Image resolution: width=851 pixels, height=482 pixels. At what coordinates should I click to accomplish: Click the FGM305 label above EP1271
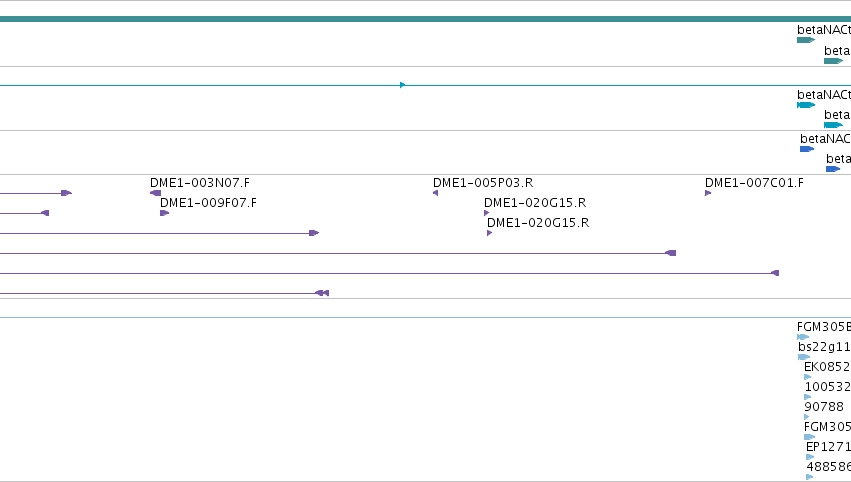click(827, 427)
